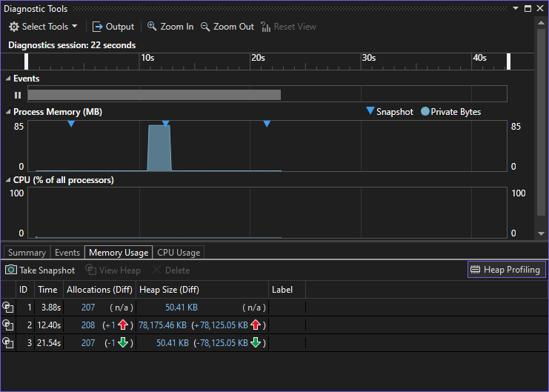Click the left timeline selection handle

click(x=26, y=62)
